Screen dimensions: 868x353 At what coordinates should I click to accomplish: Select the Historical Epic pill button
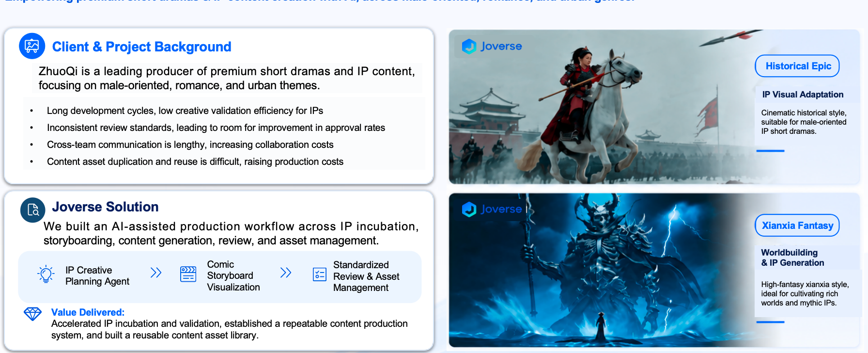click(x=797, y=66)
